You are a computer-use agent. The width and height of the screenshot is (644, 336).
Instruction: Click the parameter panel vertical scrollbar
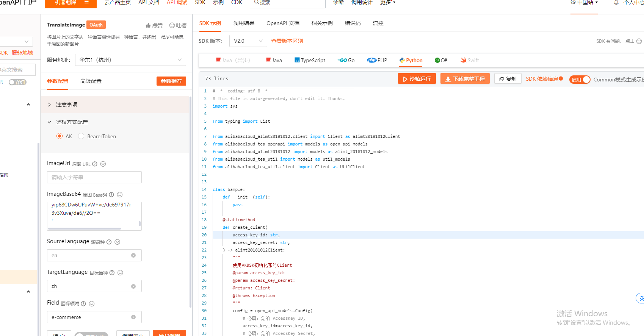click(x=190, y=202)
